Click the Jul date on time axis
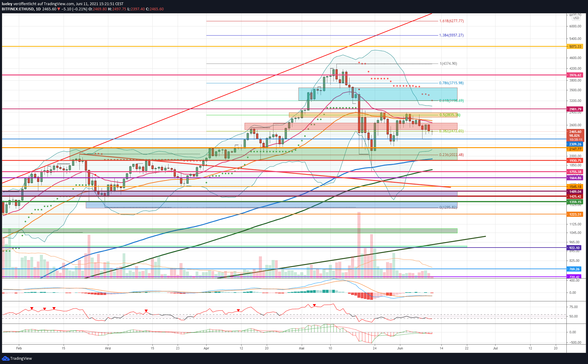588x364 pixels. coord(495,348)
